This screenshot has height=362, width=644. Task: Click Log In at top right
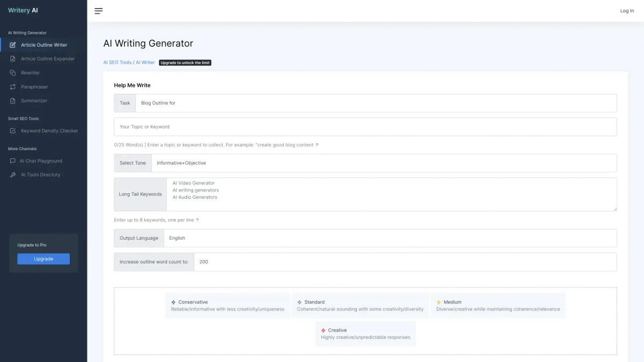coord(627,11)
